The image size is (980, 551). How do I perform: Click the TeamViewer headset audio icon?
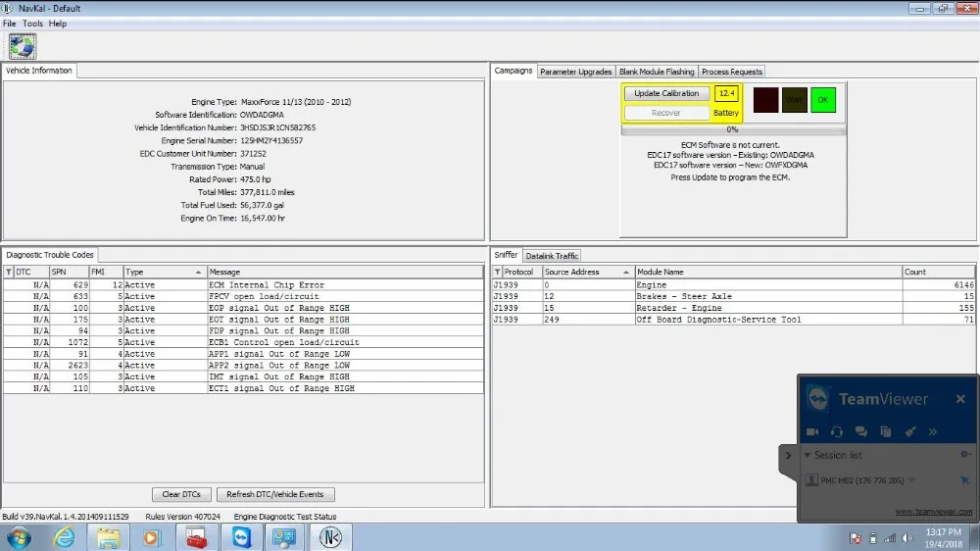837,431
